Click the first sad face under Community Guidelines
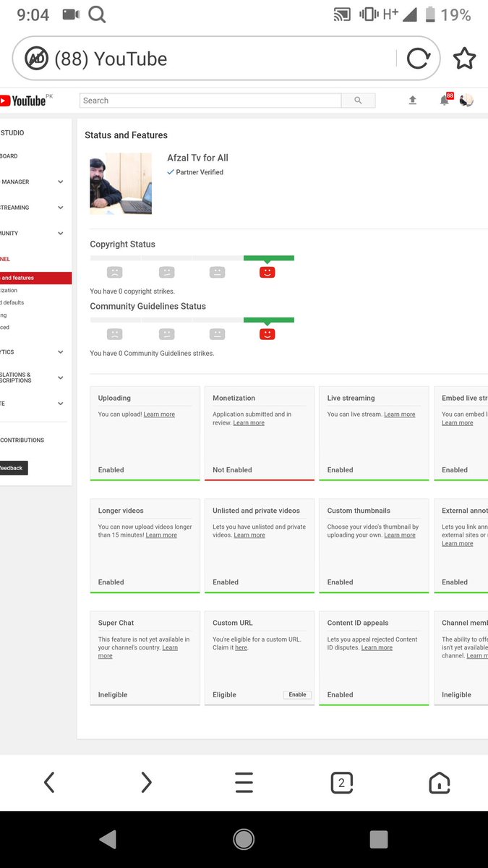488x868 pixels. 115,334
